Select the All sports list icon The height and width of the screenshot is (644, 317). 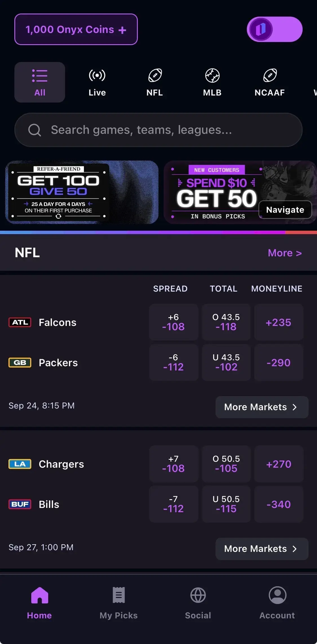click(40, 76)
